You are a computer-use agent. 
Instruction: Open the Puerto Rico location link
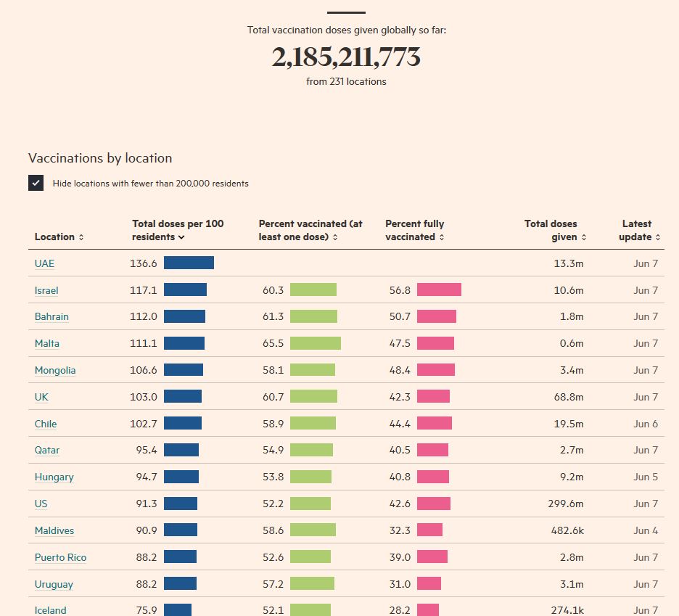tap(60, 557)
